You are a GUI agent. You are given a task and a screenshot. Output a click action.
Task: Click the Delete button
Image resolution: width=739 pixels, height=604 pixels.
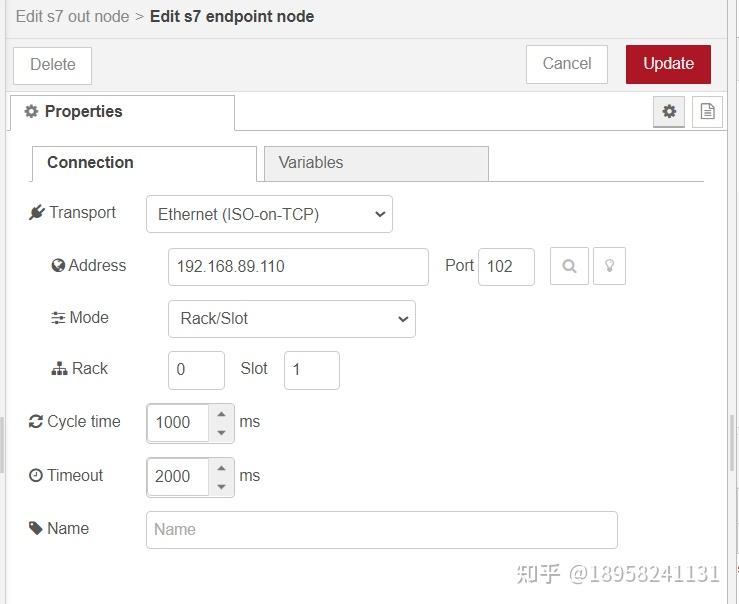(52, 65)
